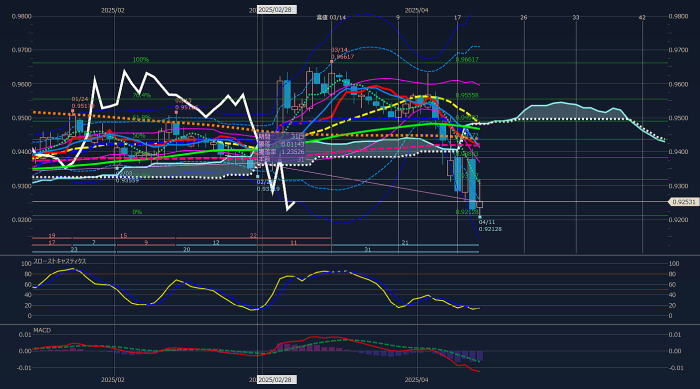Select the 0.92531 current price tag

683,202
